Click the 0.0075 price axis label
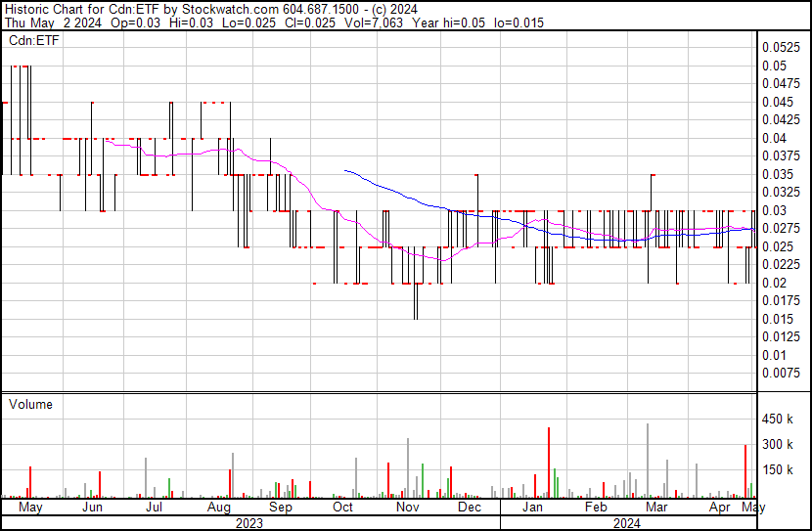Viewport: 812px width, 531px height. pos(781,374)
